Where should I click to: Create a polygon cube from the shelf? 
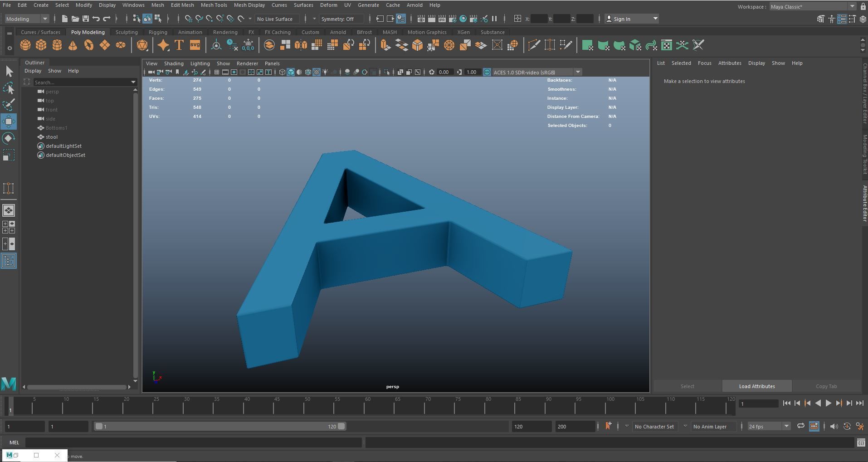pos(41,45)
